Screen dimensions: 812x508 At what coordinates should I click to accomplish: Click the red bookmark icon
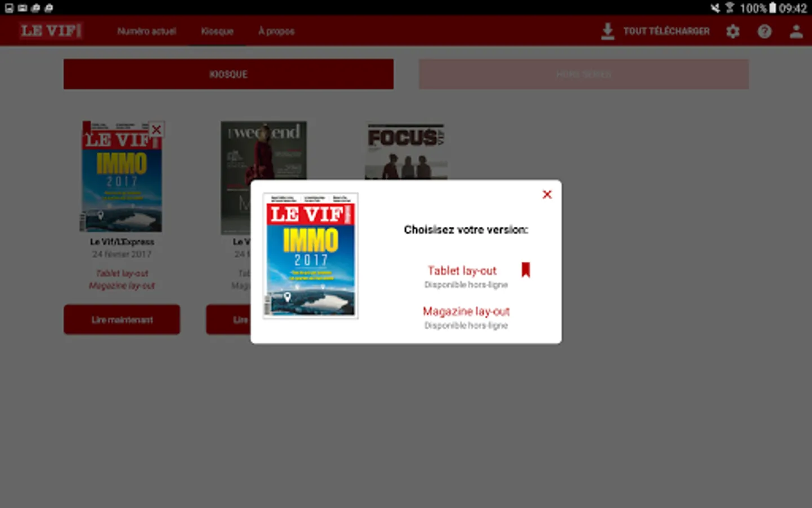(526, 270)
